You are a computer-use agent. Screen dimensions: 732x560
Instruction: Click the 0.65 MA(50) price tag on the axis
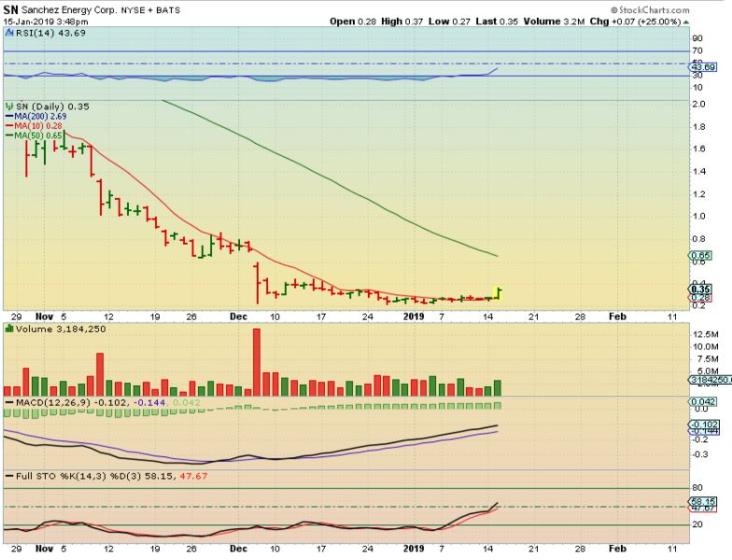[x=700, y=256]
